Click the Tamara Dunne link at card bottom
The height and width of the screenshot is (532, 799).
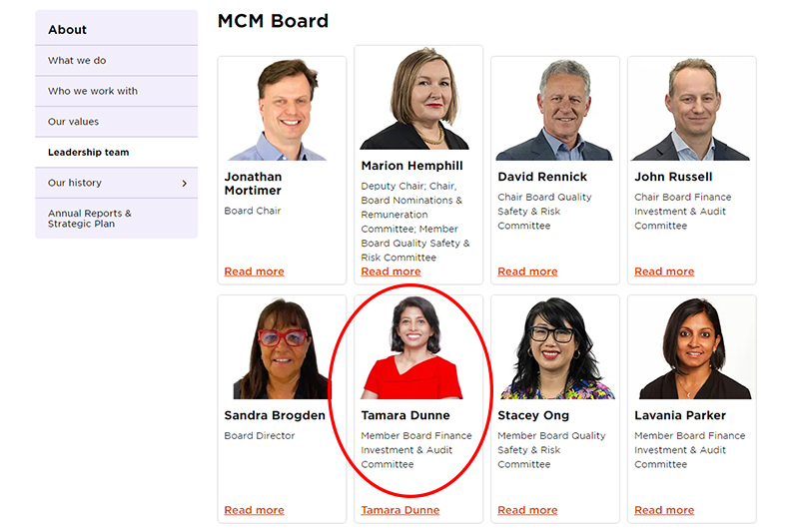click(x=399, y=510)
